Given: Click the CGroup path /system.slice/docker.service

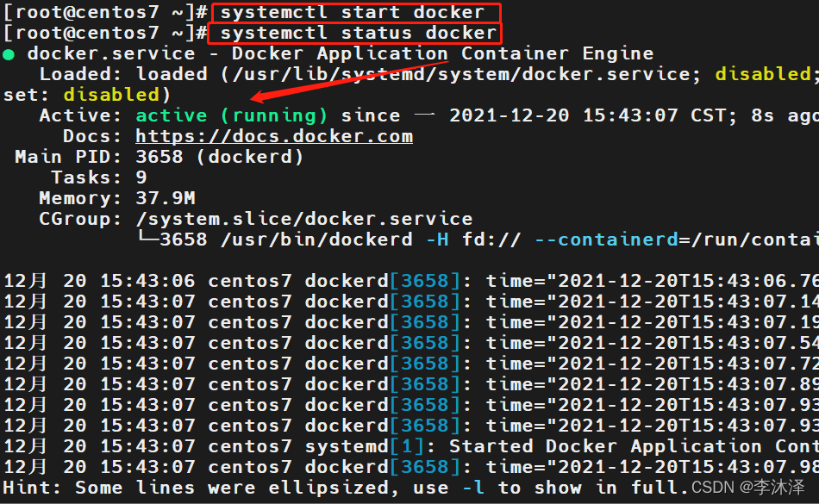Looking at the screenshot, I should pyautogui.click(x=304, y=219).
